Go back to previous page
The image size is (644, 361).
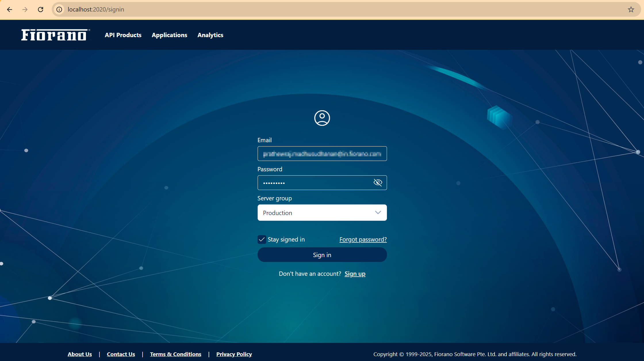(9, 9)
